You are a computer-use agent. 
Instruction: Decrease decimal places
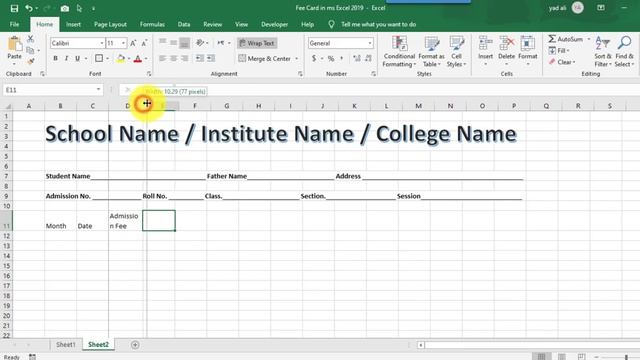coord(368,58)
